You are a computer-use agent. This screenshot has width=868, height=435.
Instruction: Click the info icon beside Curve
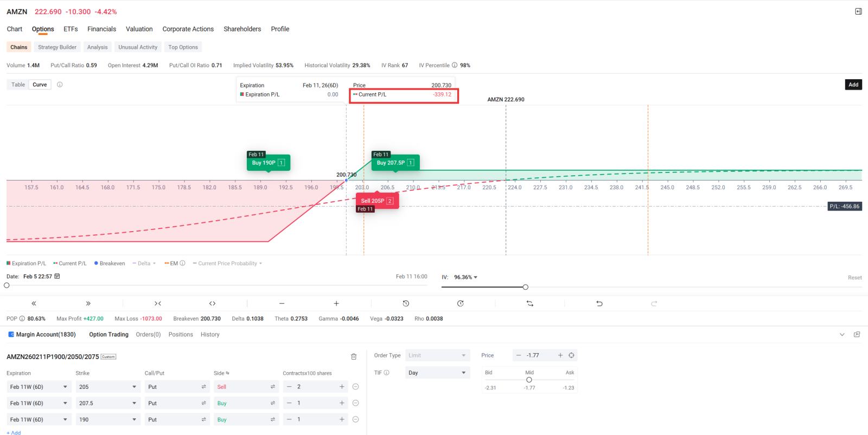[x=60, y=85]
